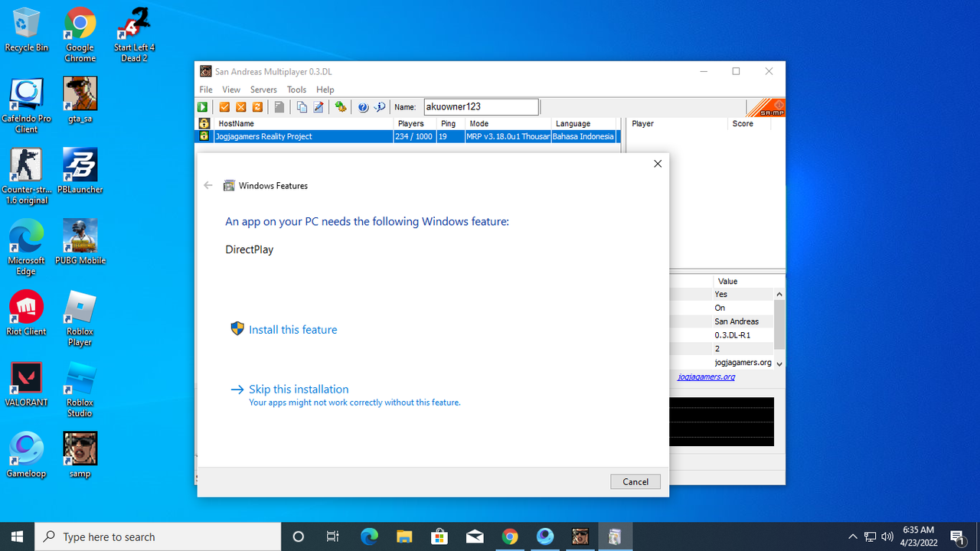Select Jogjagamers Reality Project server row
This screenshot has width=980, height=551.
tap(407, 136)
